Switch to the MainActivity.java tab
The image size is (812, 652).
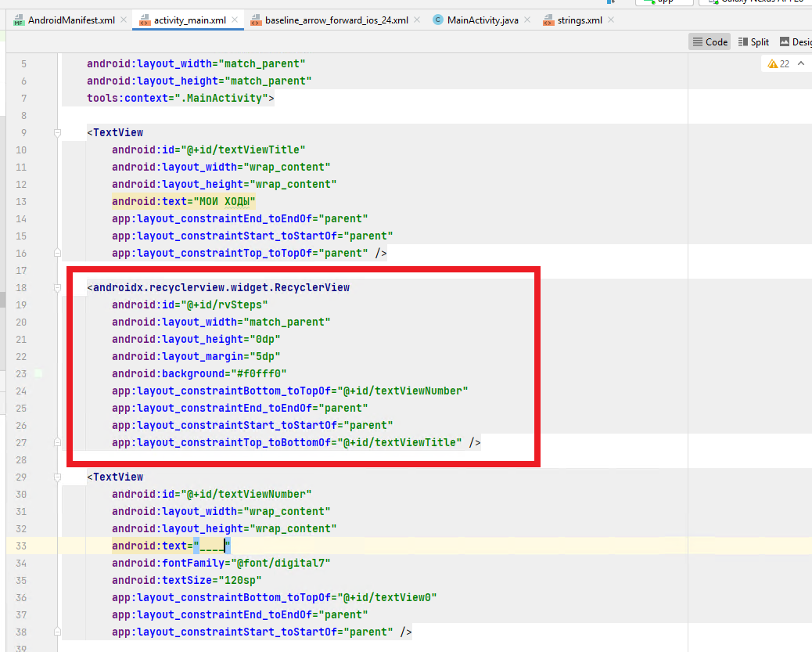pyautogui.click(x=483, y=20)
